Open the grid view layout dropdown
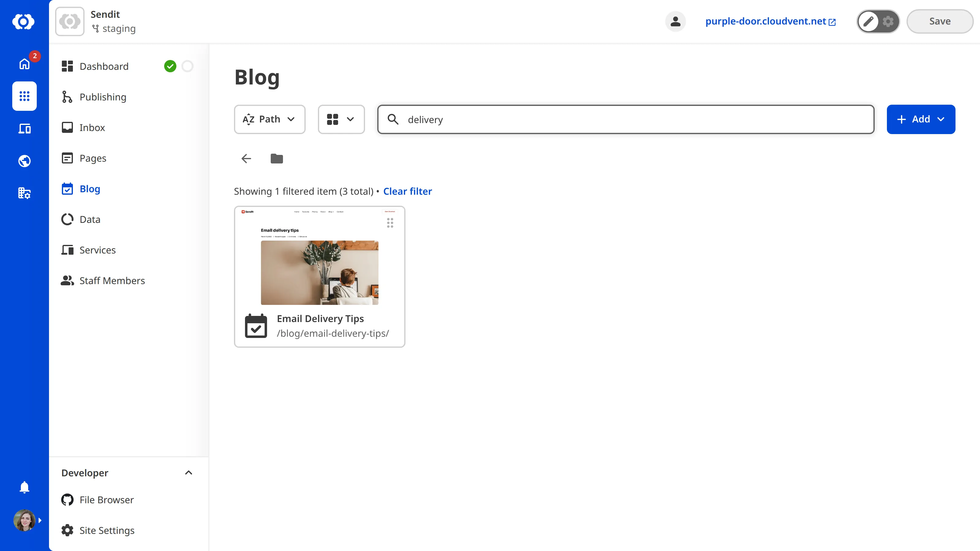 [x=341, y=119]
